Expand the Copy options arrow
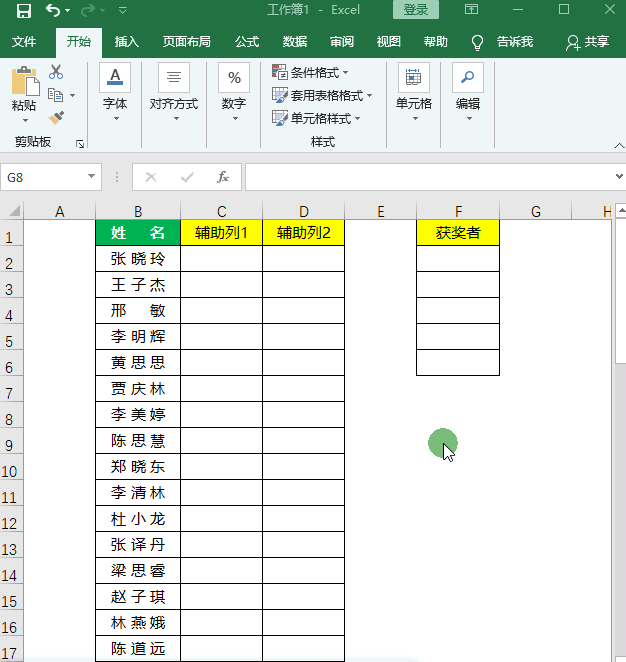The height and width of the screenshot is (662, 626). click(73, 95)
